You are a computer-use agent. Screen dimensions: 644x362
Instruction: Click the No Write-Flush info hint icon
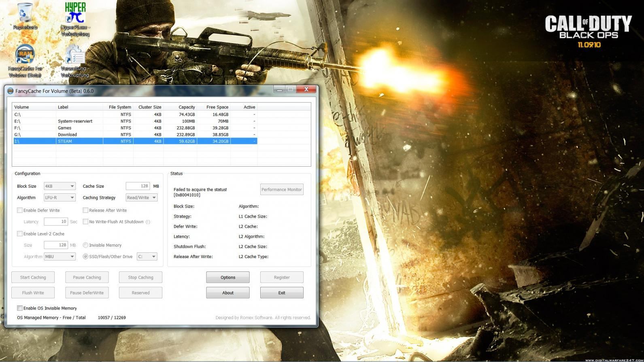148,222
